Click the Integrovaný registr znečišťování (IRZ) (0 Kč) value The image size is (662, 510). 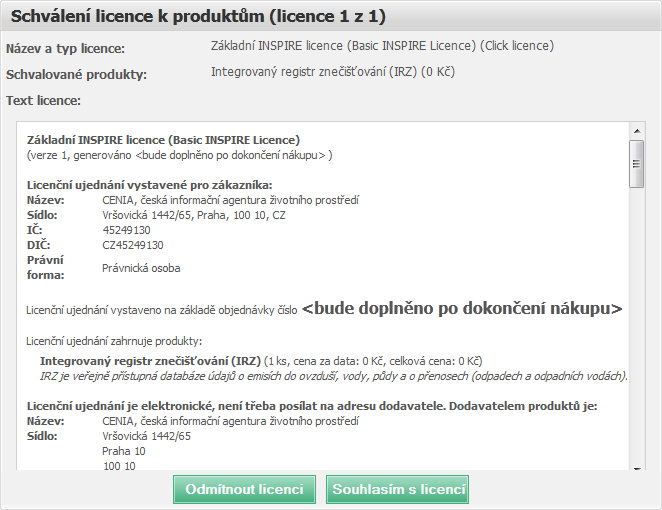click(333, 72)
